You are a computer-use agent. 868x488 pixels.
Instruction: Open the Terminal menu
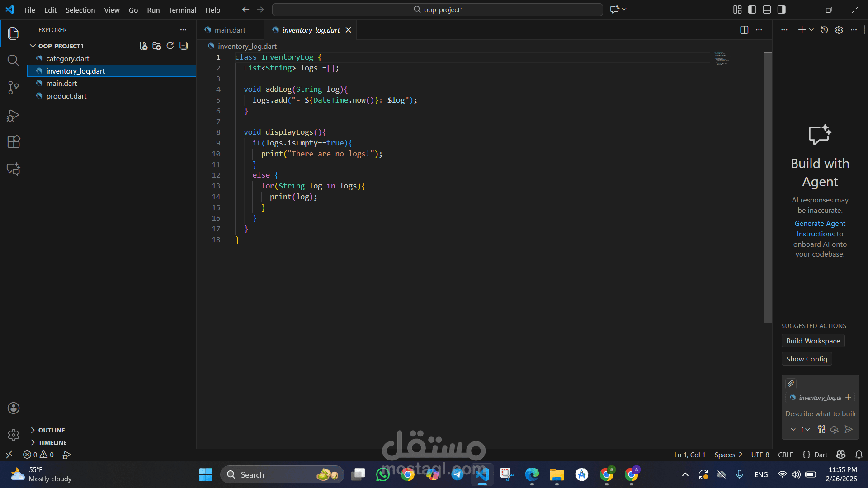coord(182,10)
